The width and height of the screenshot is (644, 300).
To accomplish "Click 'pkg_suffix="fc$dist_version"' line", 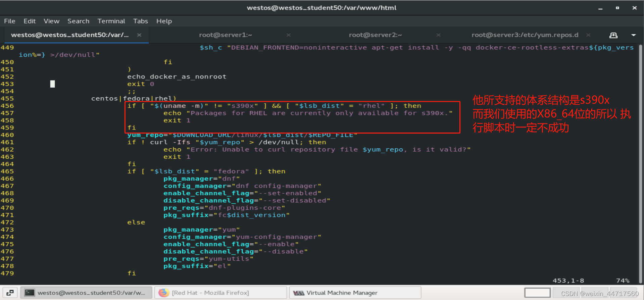I will [x=227, y=215].
